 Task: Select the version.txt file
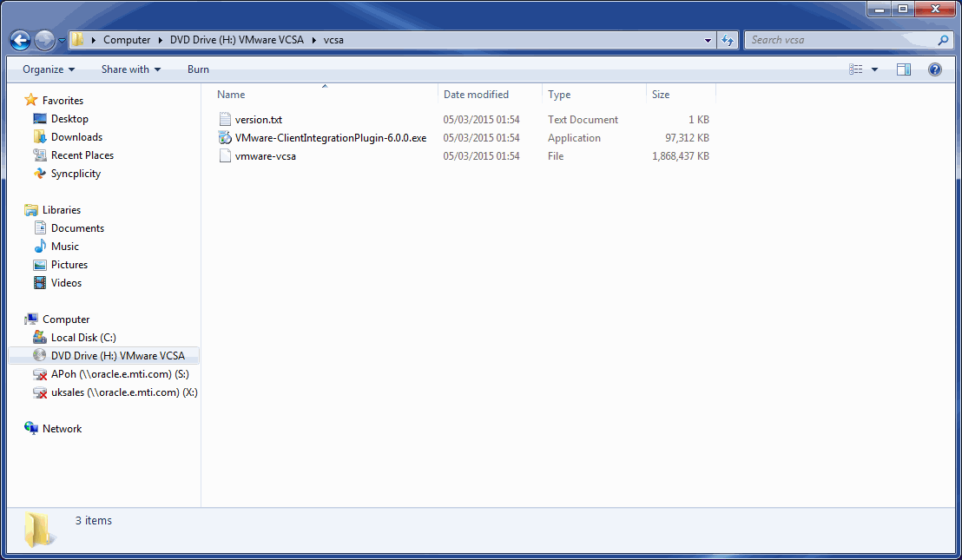[258, 120]
